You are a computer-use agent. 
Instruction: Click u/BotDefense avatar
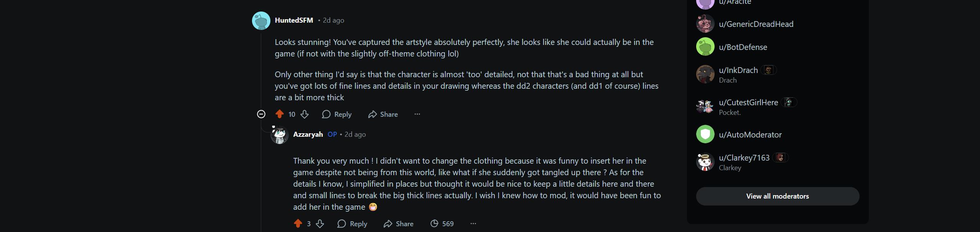click(x=705, y=47)
